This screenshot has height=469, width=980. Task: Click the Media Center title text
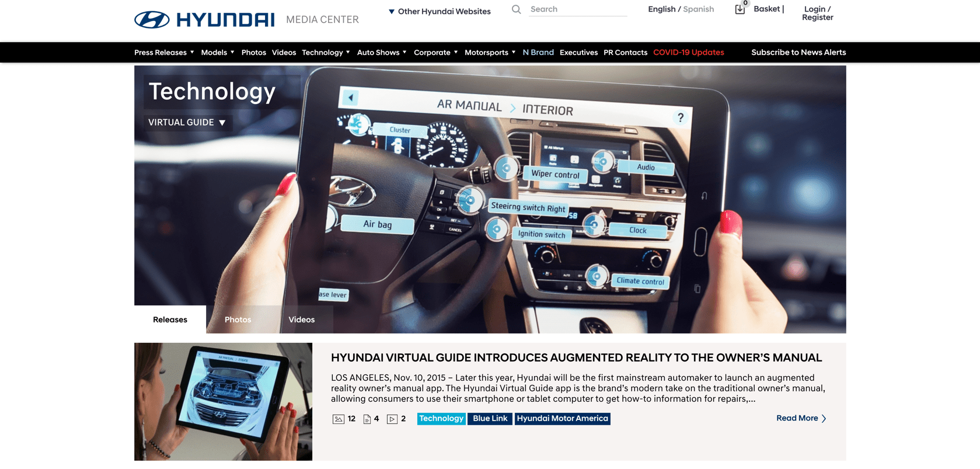pos(322,20)
